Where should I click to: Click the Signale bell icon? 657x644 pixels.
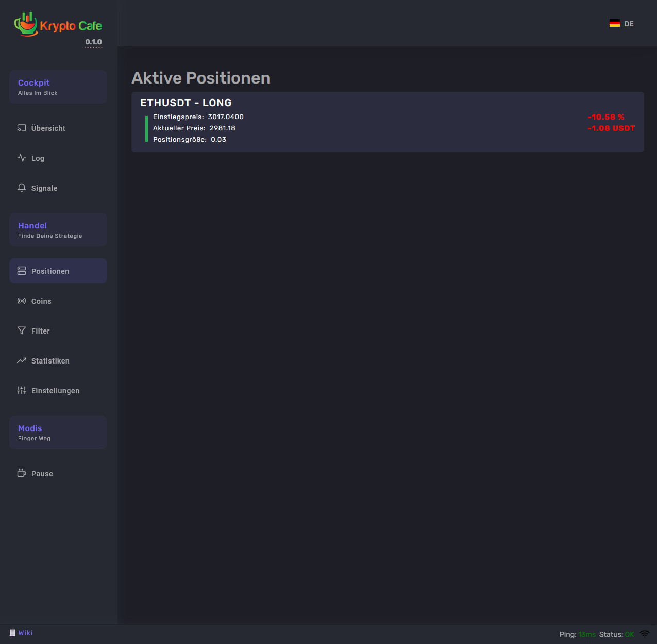[x=22, y=188]
